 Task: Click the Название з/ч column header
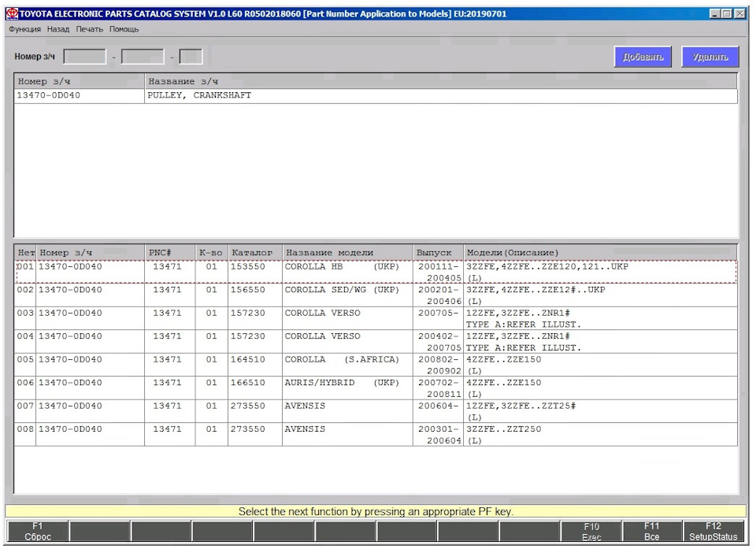click(441, 81)
